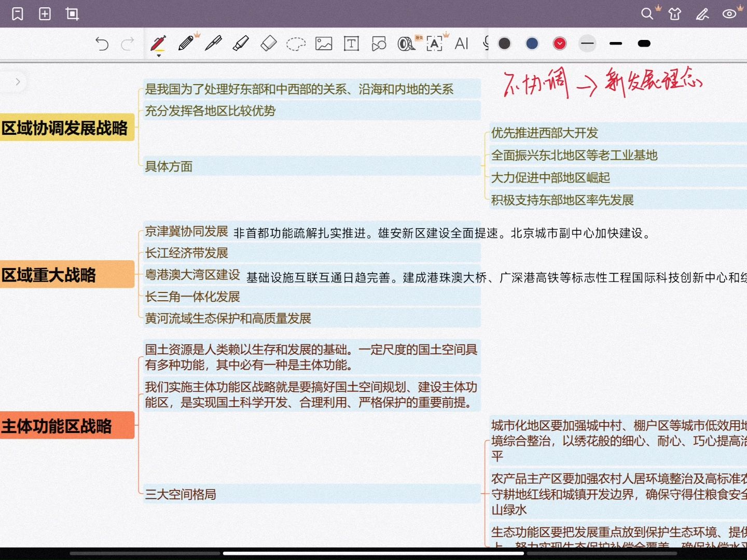
Task: Choose the blue pen color
Action: pyautogui.click(x=532, y=44)
